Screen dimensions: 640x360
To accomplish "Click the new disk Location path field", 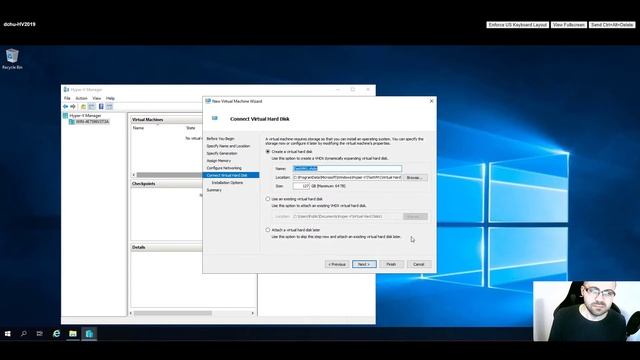I will tap(347, 178).
